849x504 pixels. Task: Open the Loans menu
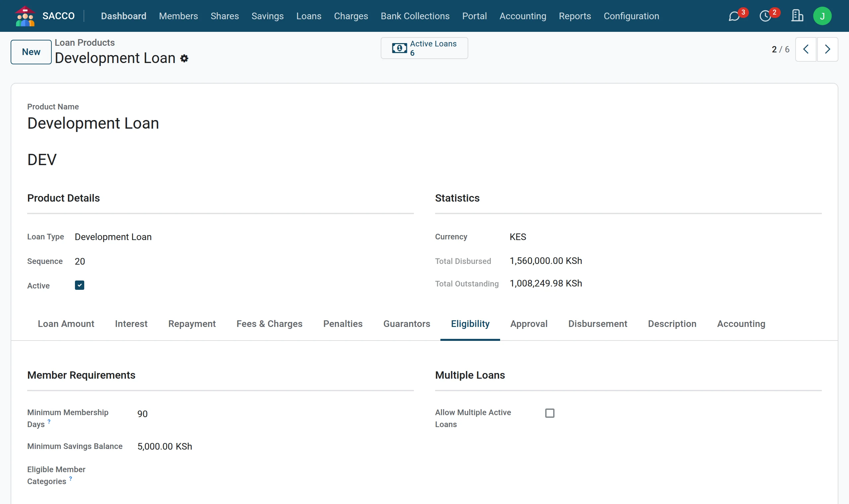pos(309,16)
